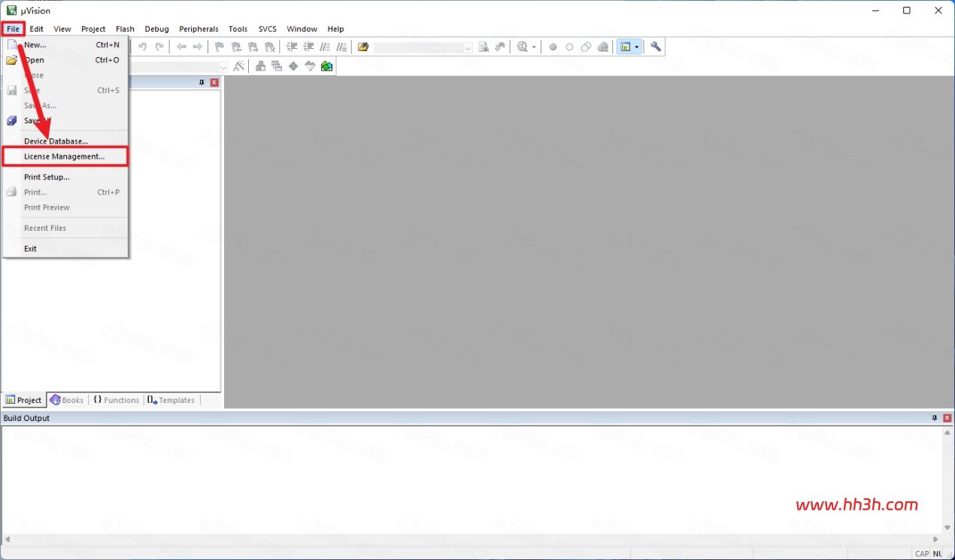The width and height of the screenshot is (955, 560).
Task: Open the Configuration wrench icon
Action: tap(656, 47)
